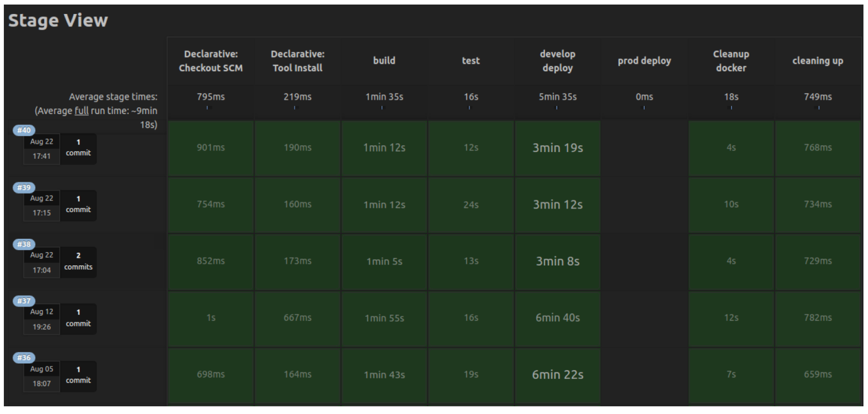
Task: Click the prod deploy column header
Action: 644,61
